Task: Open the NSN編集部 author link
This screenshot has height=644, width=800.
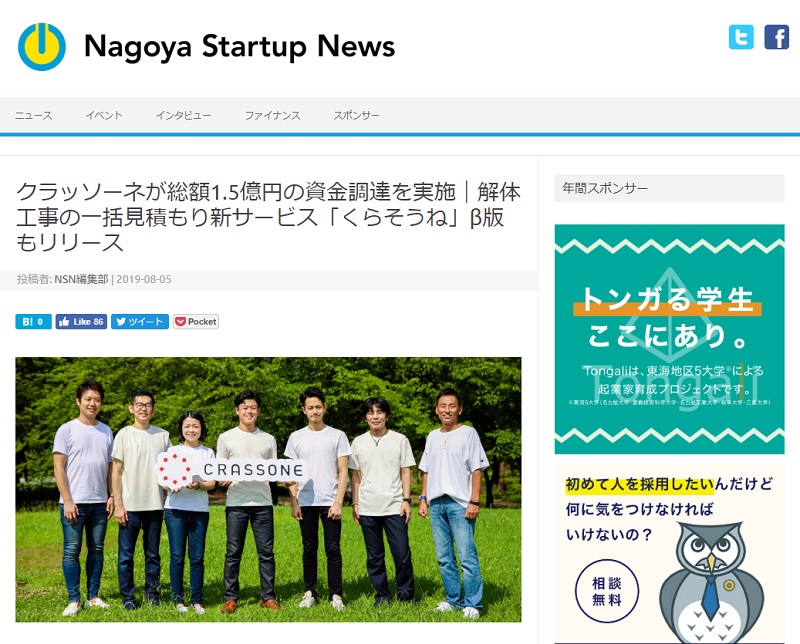Action: point(81,279)
